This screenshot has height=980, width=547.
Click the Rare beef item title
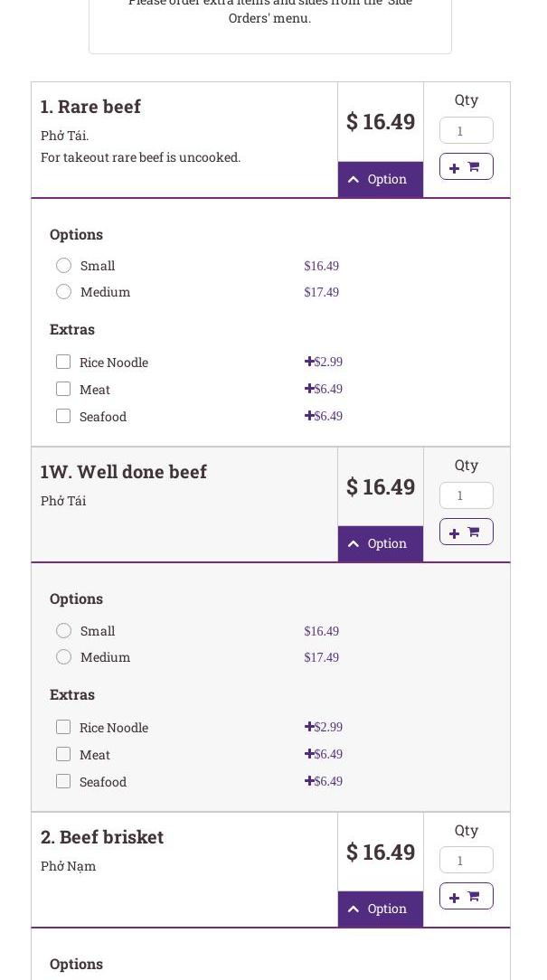(x=90, y=107)
